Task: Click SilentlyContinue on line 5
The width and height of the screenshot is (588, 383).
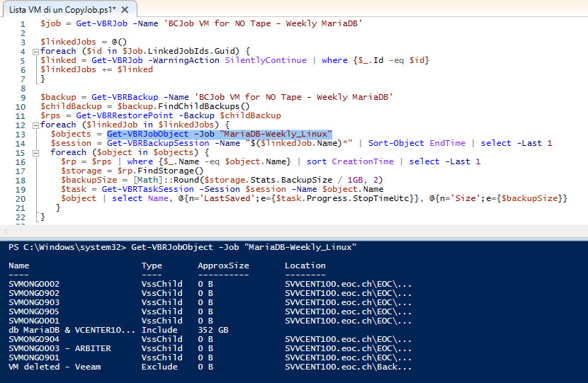Action: pos(266,60)
